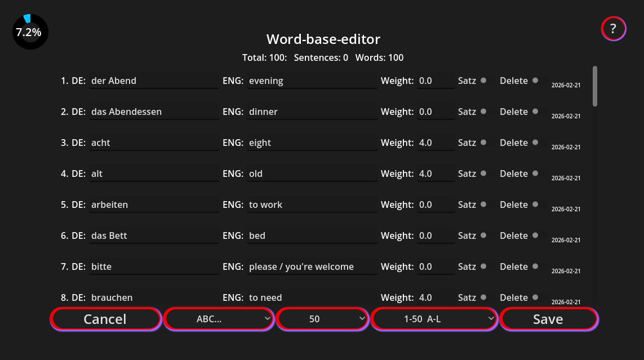Mark 'brauchen' row for deletion
This screenshot has width=644, height=360.
click(x=535, y=297)
